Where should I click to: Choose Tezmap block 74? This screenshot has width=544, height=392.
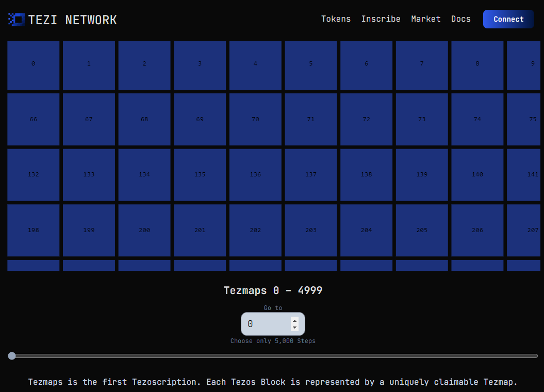click(477, 119)
